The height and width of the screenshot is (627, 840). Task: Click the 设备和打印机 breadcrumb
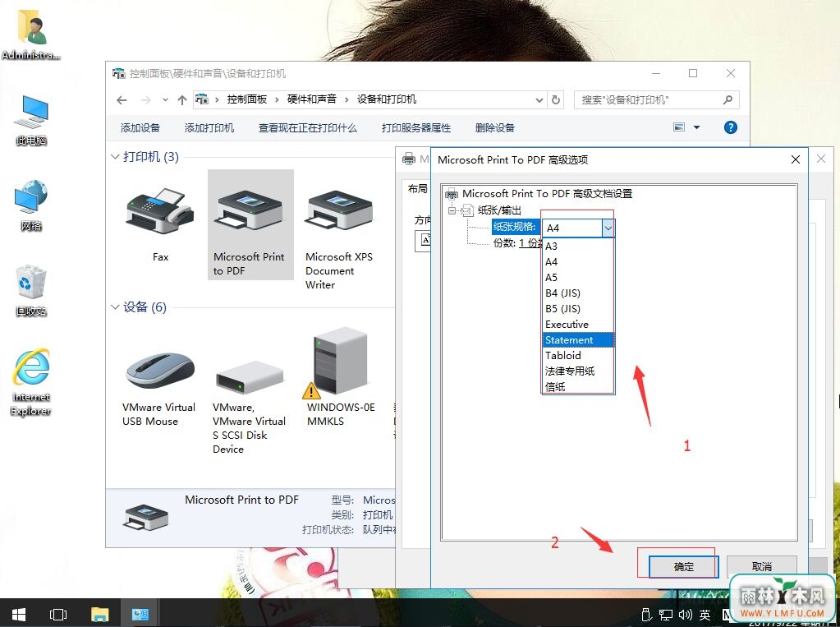tap(386, 99)
